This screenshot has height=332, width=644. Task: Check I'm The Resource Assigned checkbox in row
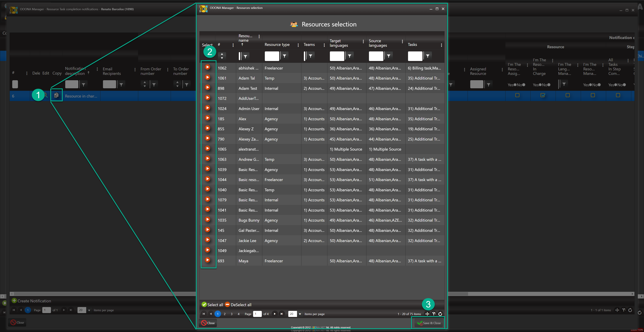[x=518, y=95]
